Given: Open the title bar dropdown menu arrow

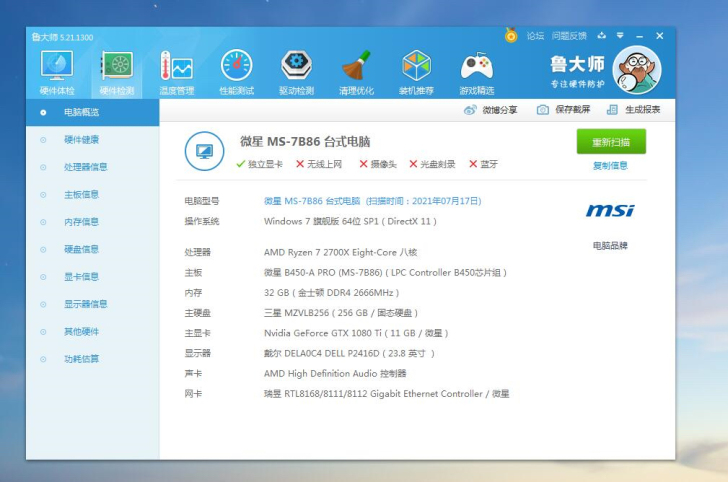Looking at the screenshot, I should tap(620, 35).
